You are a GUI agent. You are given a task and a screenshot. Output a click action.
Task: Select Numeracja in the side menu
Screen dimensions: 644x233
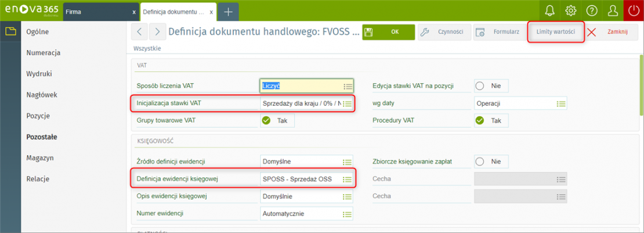(x=44, y=53)
